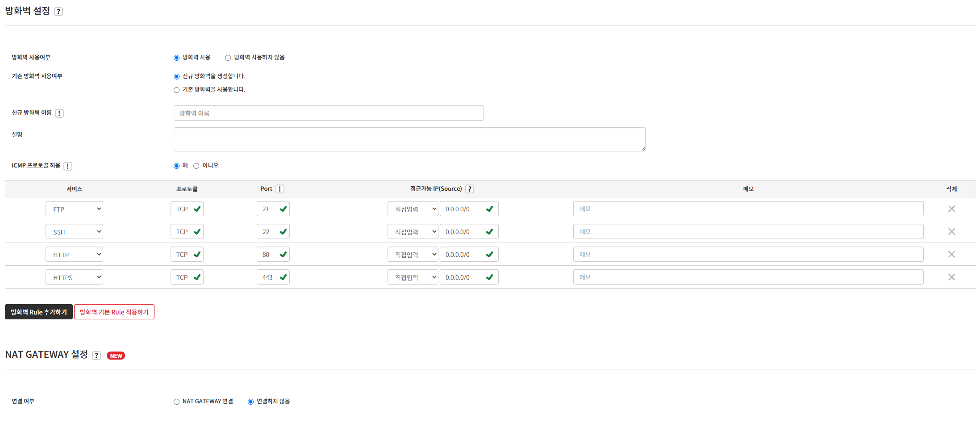The height and width of the screenshot is (423, 980).
Task: Click memo field in HTTP row
Action: (x=748, y=254)
